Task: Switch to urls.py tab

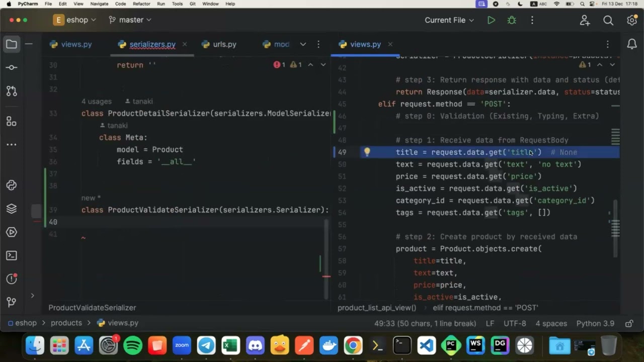Action: pos(219,44)
